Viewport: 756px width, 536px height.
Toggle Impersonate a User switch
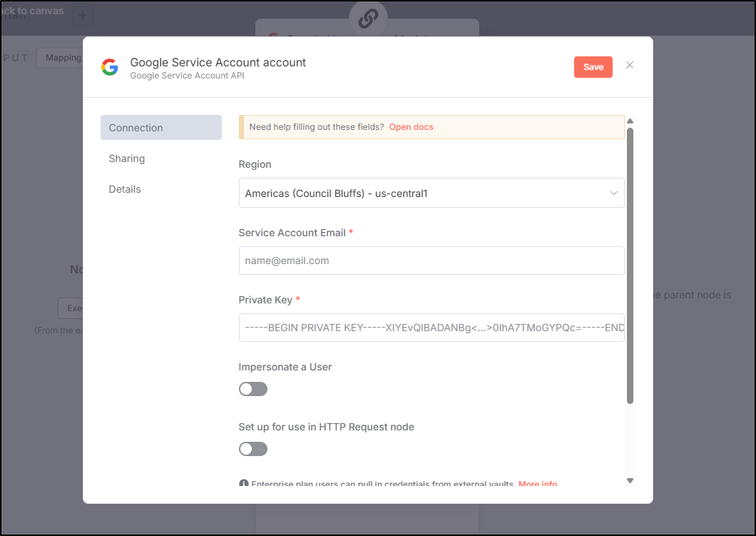[x=253, y=389]
